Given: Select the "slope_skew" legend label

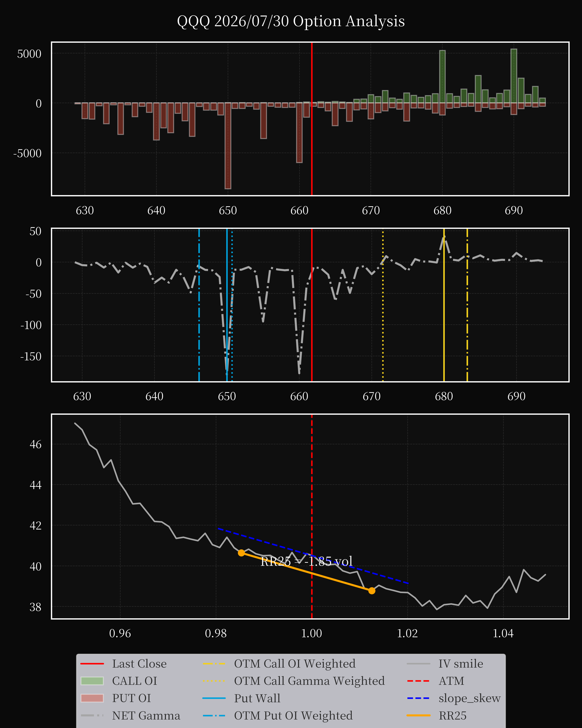Looking at the screenshot, I should pos(470,698).
